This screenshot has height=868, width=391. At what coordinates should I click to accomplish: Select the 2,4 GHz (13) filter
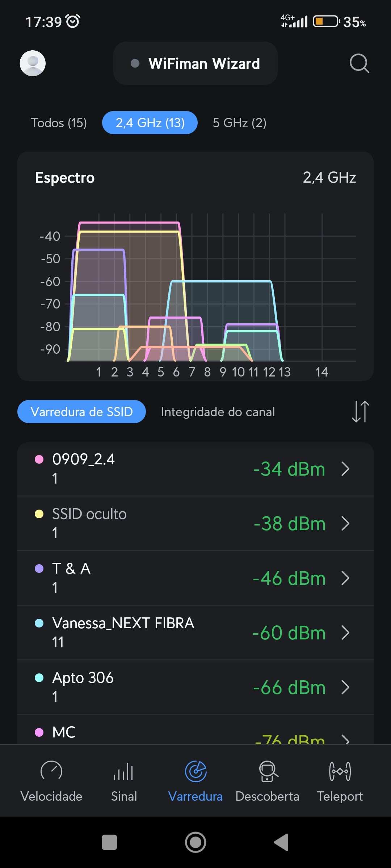coord(150,123)
